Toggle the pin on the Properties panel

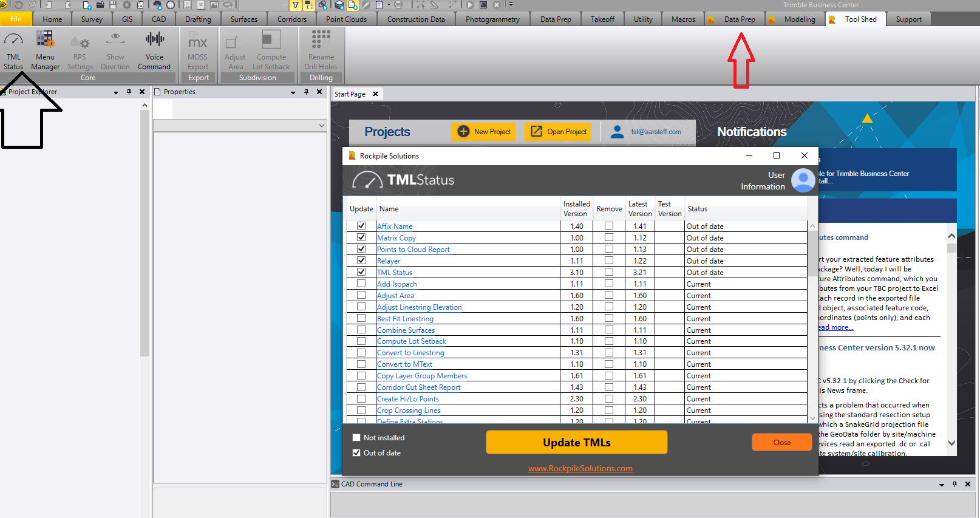[306, 92]
